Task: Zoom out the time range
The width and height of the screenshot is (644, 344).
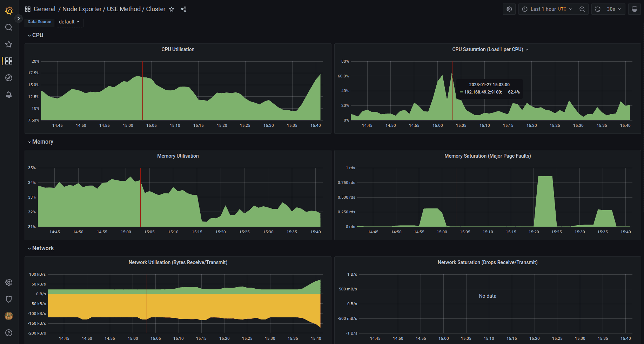Action: [582, 9]
